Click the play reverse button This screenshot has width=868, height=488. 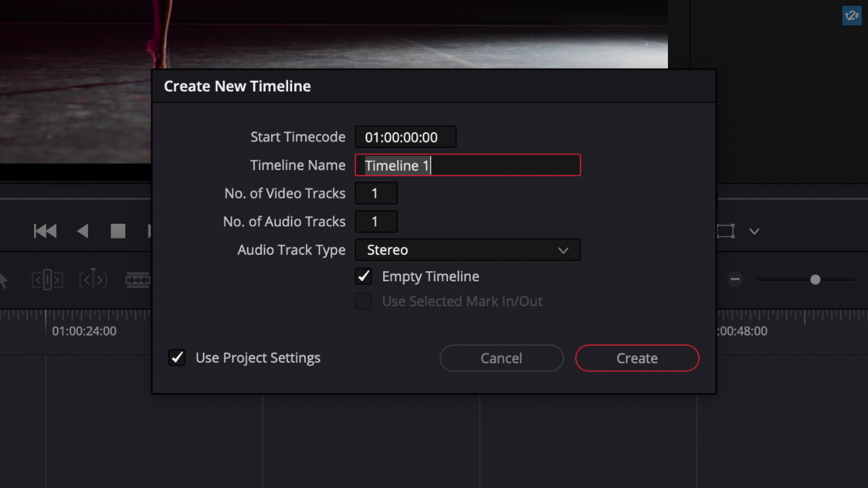[x=83, y=231]
